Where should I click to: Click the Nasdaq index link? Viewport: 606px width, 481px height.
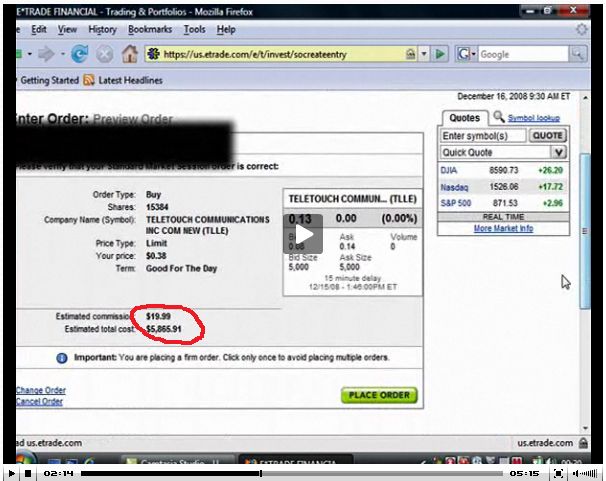pos(454,187)
